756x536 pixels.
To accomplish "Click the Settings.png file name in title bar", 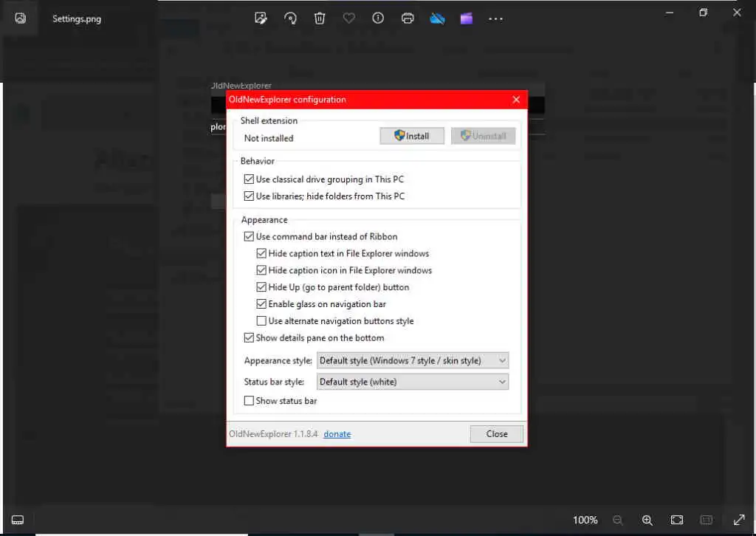I will click(x=77, y=18).
